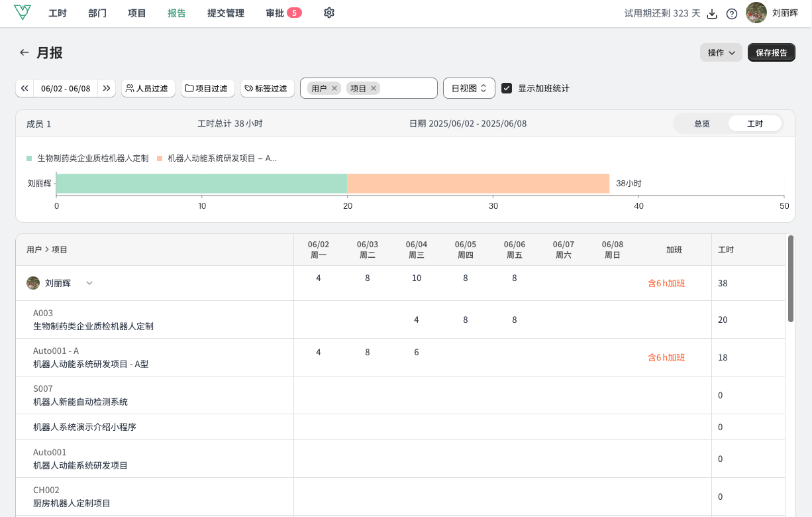The width and height of the screenshot is (812, 517).
Task: Click the orange bar segment in chart
Action: [478, 184]
